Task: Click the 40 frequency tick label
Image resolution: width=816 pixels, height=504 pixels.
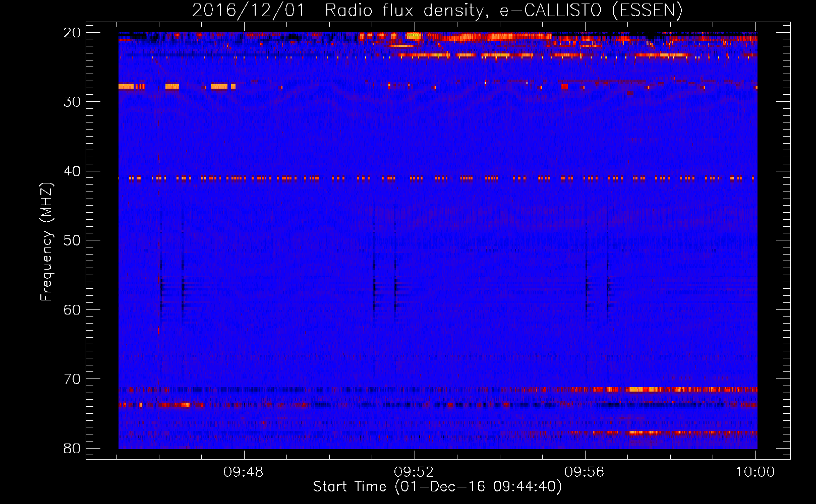Action: point(72,171)
